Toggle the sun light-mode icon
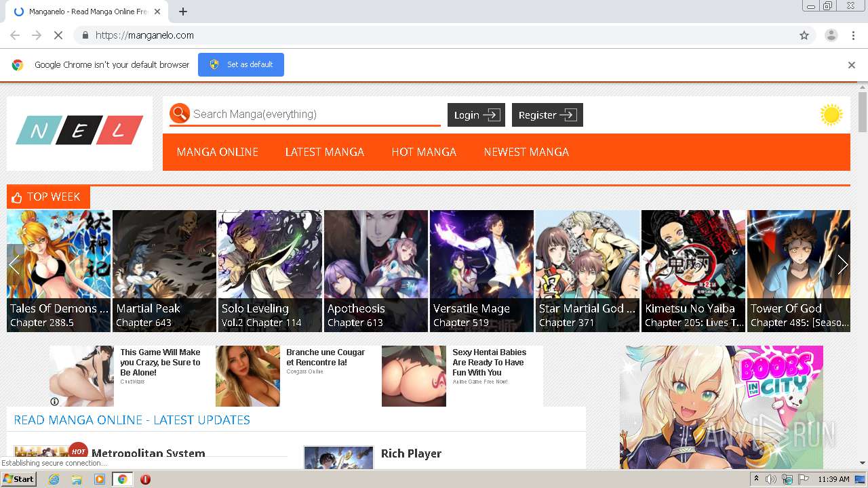 (831, 115)
